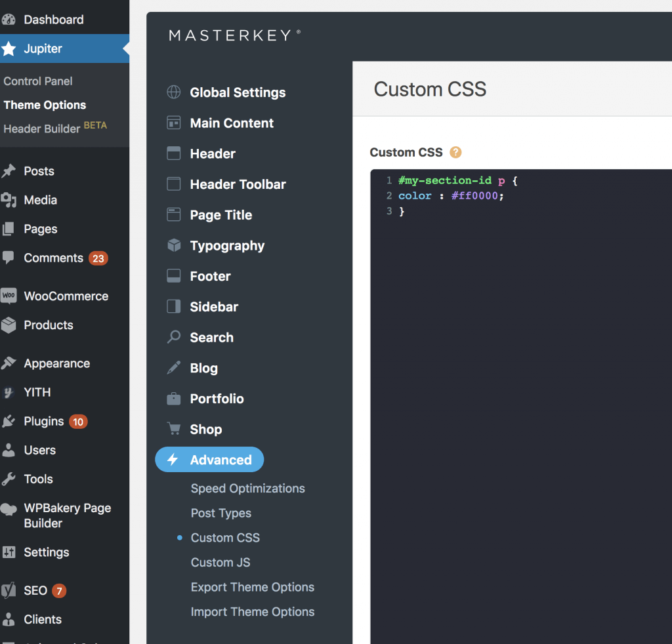View Comments with 23 pending
Image resolution: width=672 pixels, height=644 pixels.
(x=54, y=258)
